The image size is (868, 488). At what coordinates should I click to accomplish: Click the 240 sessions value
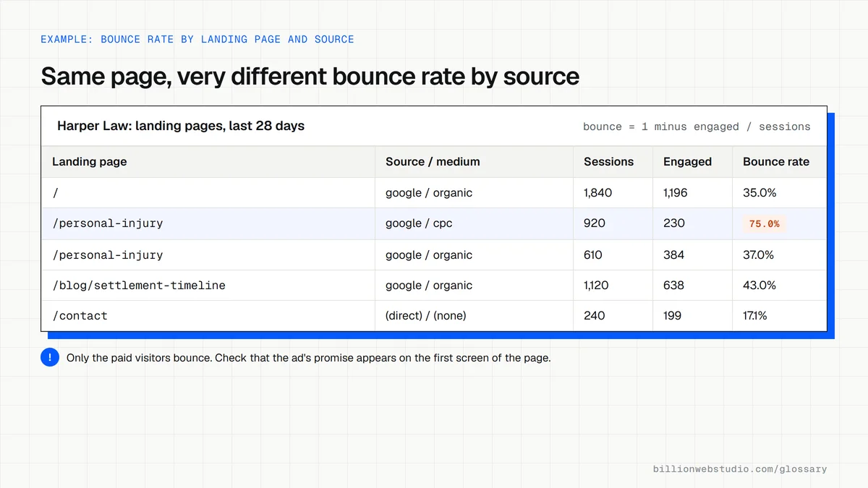(595, 316)
